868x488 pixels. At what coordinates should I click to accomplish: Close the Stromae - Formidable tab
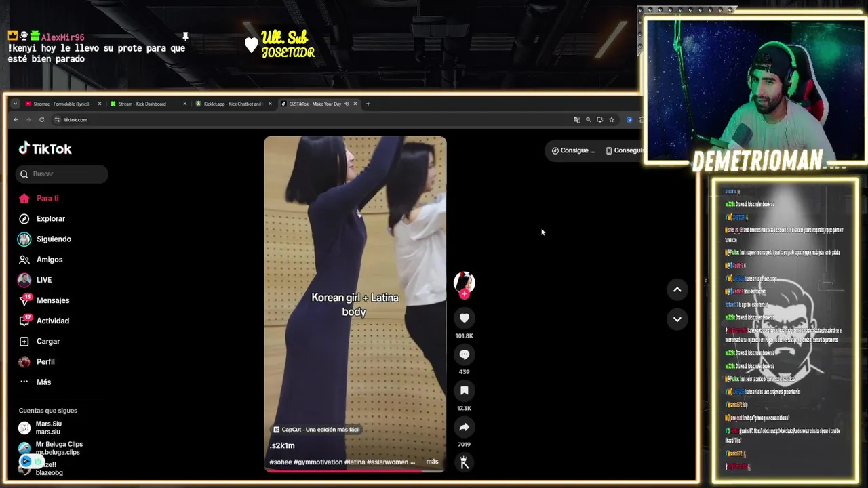[100, 104]
